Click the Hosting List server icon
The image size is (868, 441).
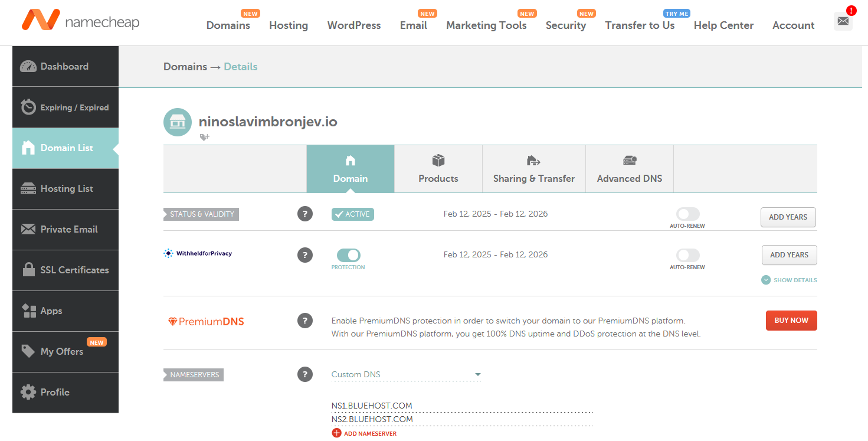pos(28,188)
